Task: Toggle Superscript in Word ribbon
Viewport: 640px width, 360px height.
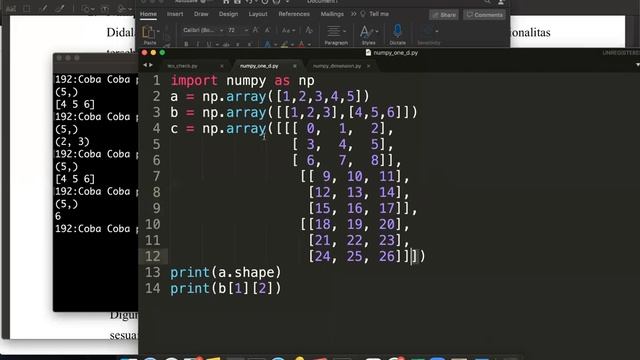Action: [x=249, y=44]
